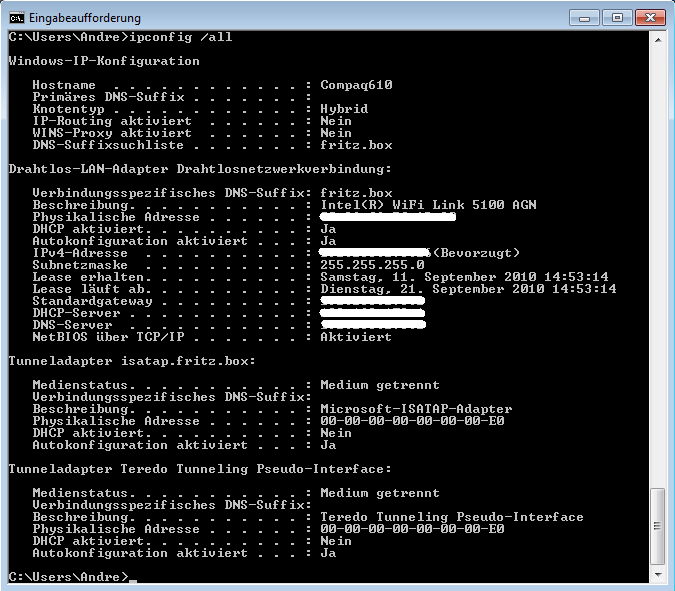Click the Knotentyp value Hybrid
The height and width of the screenshot is (591, 675).
pos(344,109)
